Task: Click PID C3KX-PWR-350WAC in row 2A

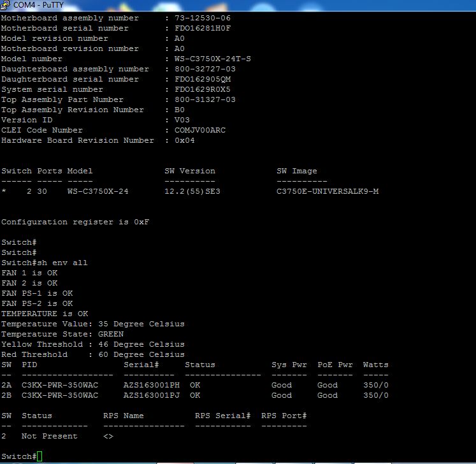Action: pyautogui.click(x=60, y=385)
